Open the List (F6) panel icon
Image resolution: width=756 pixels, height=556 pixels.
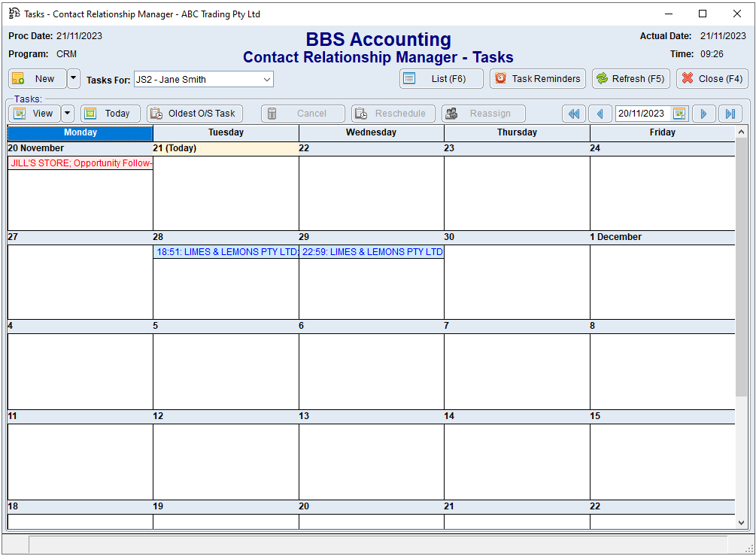pyautogui.click(x=408, y=78)
